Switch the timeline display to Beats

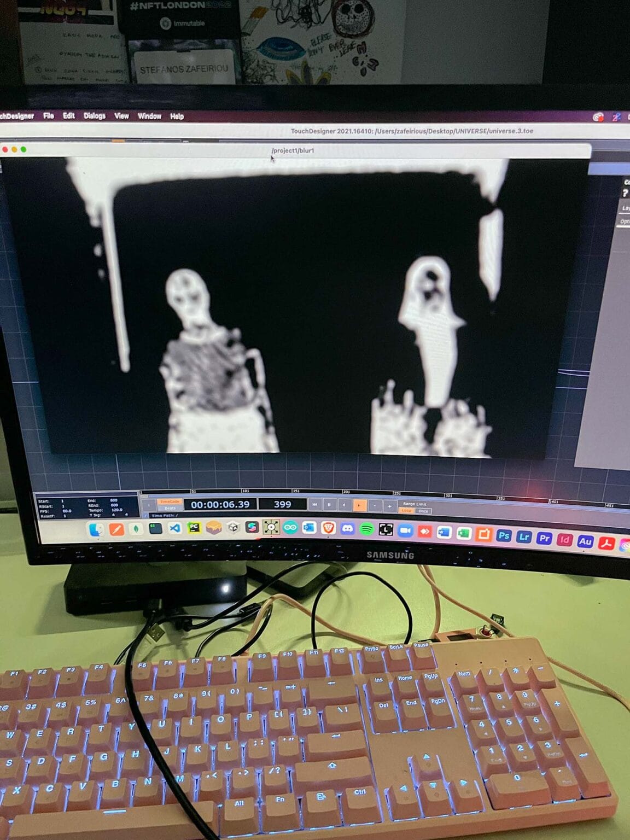click(171, 509)
